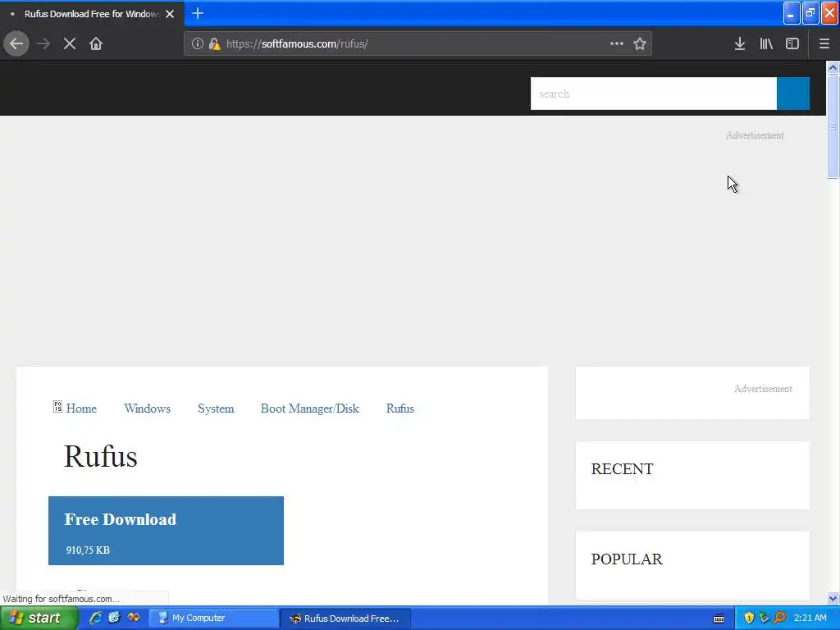Click the padlock warning icon

pyautogui.click(x=214, y=44)
